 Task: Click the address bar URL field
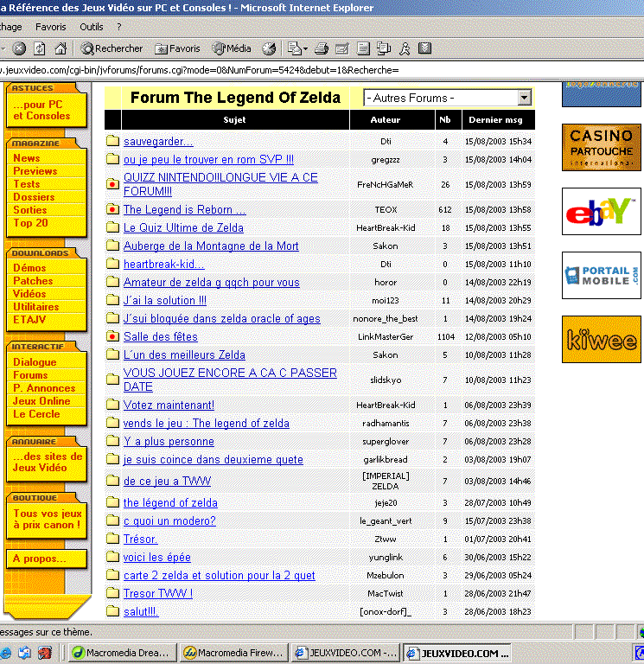coord(322,70)
